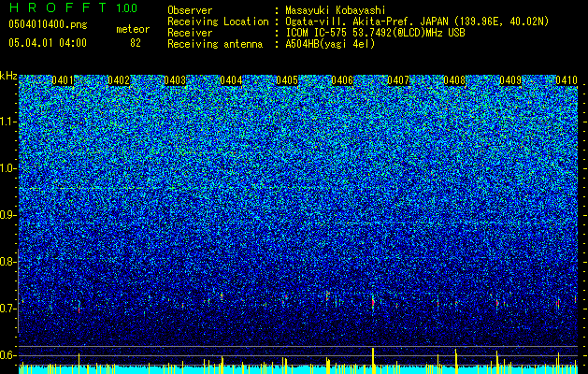Click the Receiver label
The image size is (588, 374).
[x=190, y=33]
